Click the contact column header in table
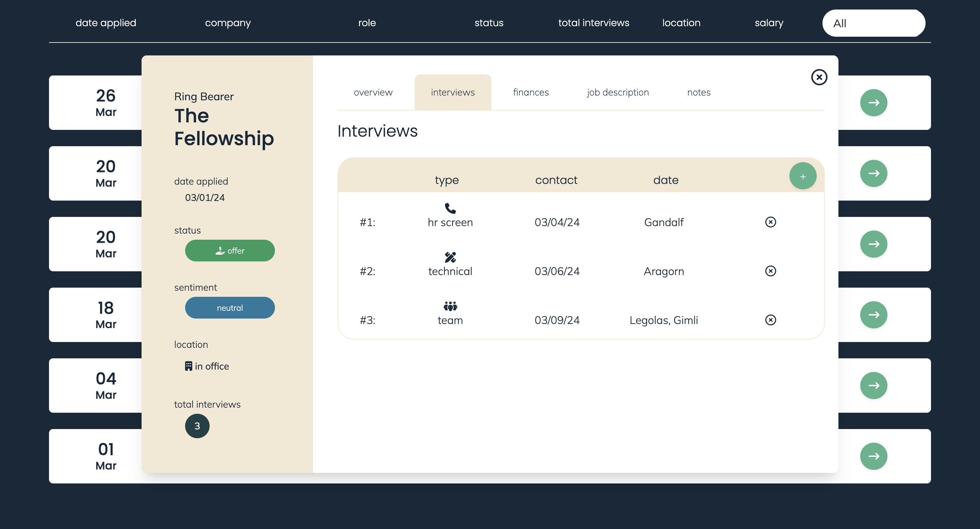This screenshot has height=529, width=980. [x=556, y=180]
